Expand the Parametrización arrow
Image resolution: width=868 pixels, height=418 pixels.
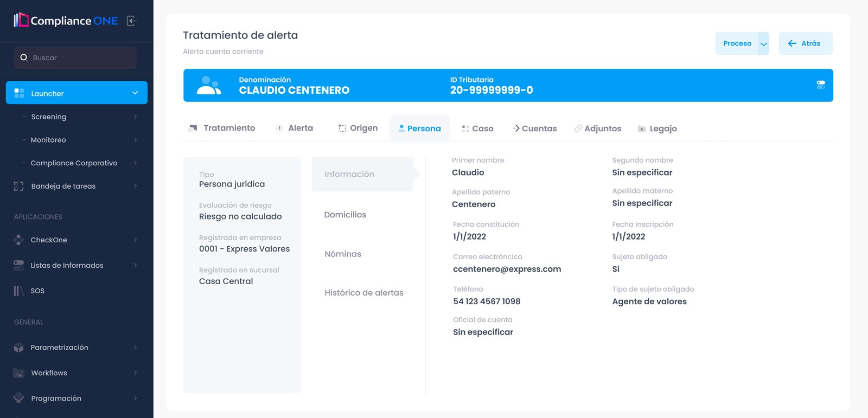(135, 348)
